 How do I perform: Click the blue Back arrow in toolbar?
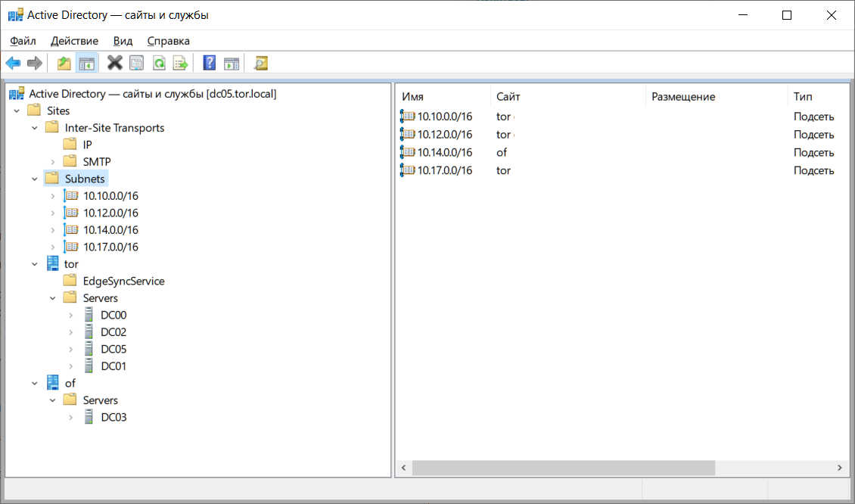tap(13, 64)
